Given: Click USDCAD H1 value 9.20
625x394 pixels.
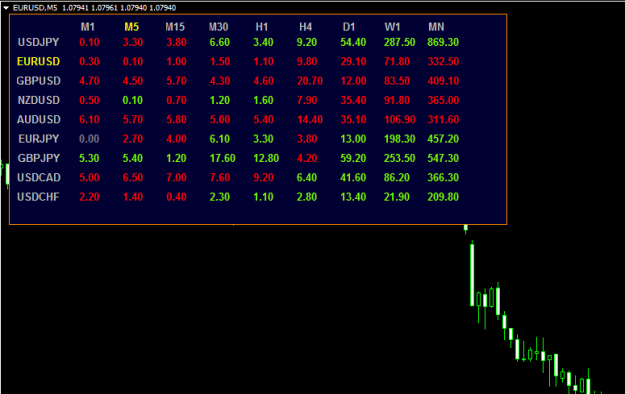Looking at the screenshot, I should (x=263, y=177).
